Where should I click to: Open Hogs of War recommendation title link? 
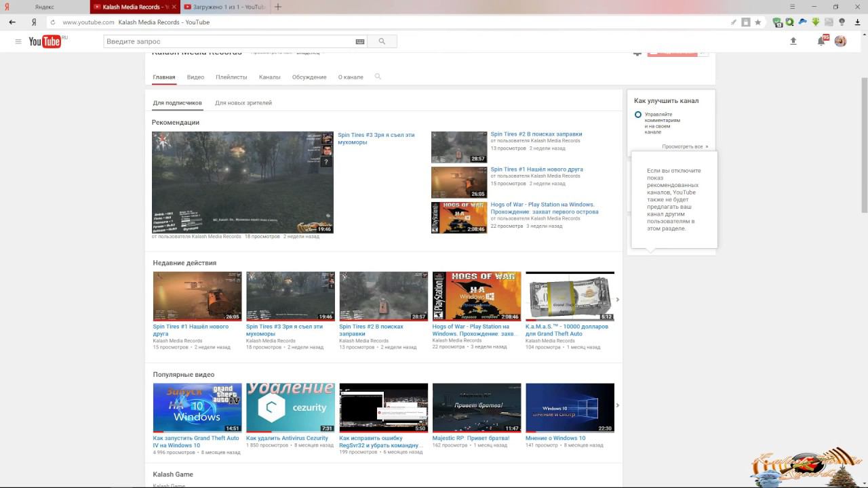[x=545, y=208]
